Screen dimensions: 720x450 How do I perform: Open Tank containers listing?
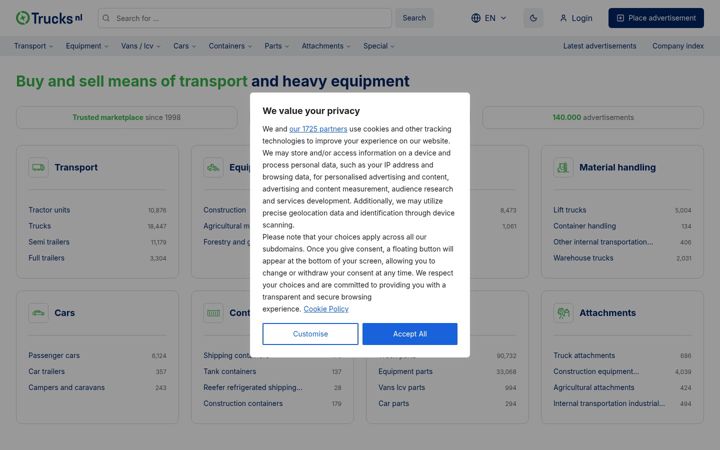[230, 371]
